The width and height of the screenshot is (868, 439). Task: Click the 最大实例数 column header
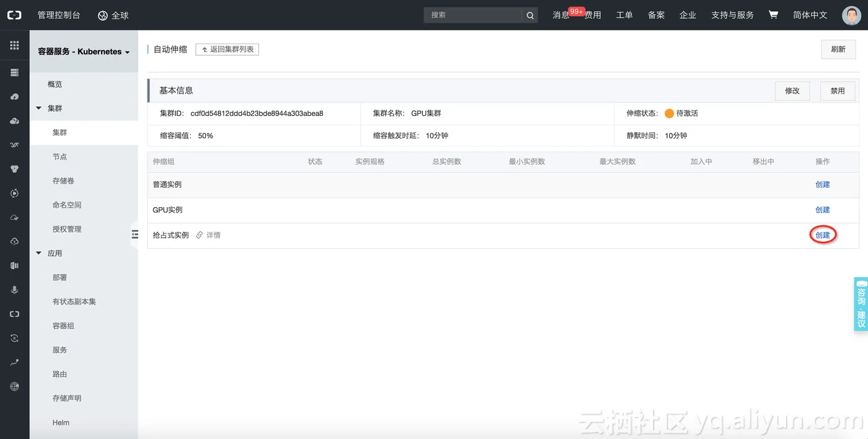pyautogui.click(x=618, y=161)
